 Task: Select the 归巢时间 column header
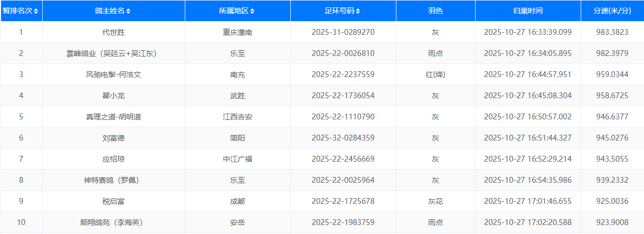click(x=527, y=11)
